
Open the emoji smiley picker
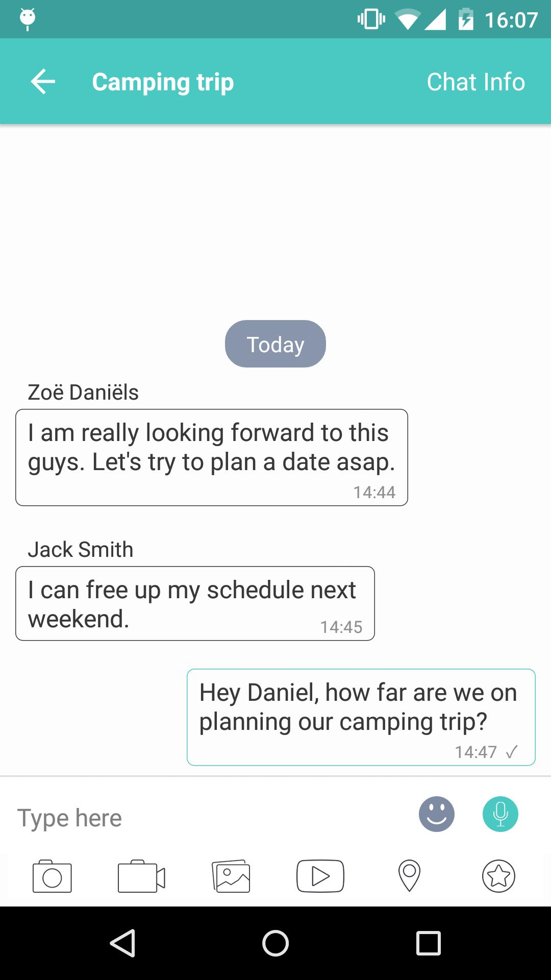click(436, 814)
